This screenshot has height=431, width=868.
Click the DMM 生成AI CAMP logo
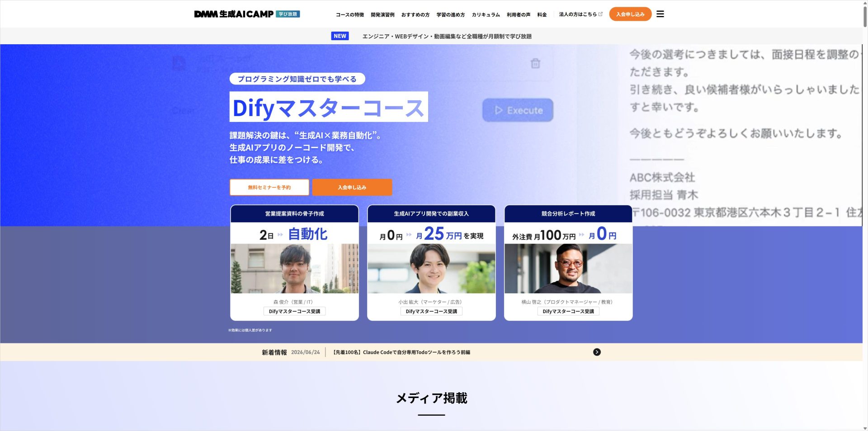point(234,14)
